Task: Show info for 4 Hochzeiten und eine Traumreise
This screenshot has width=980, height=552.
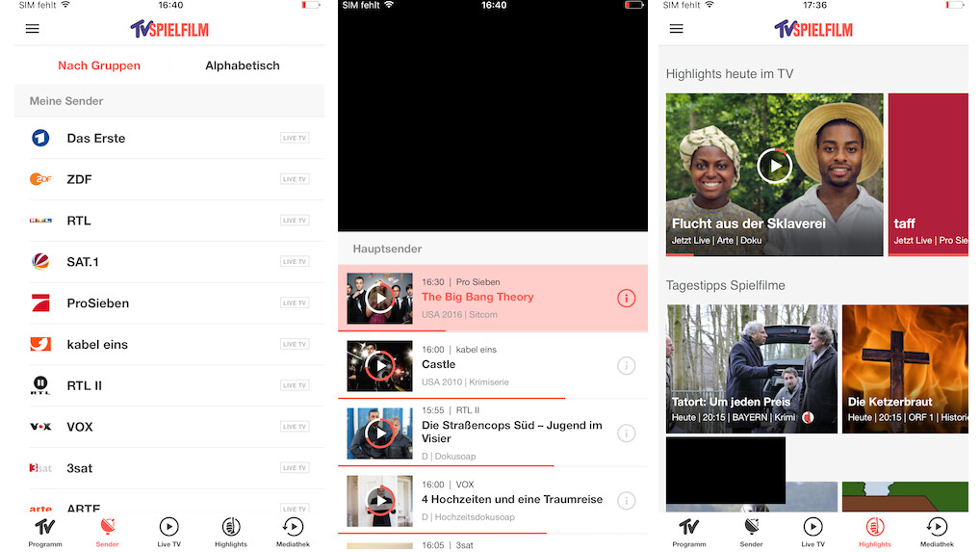Action: click(x=627, y=501)
